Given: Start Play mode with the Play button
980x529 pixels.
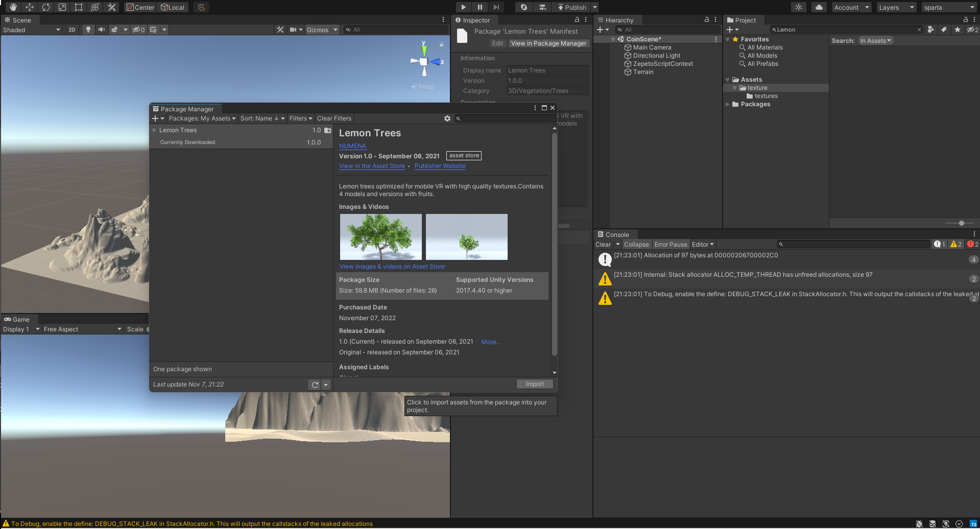Looking at the screenshot, I should 463,7.
